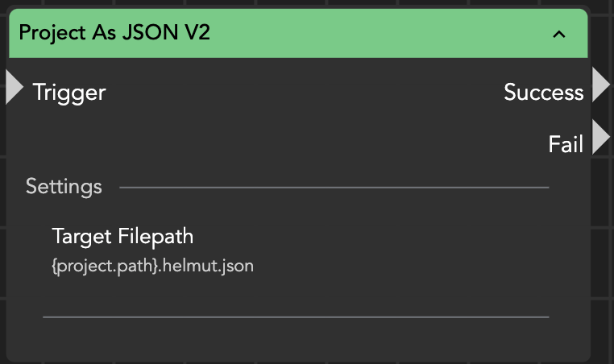
Task: Click the divider line beside Settings
Action: click(334, 188)
